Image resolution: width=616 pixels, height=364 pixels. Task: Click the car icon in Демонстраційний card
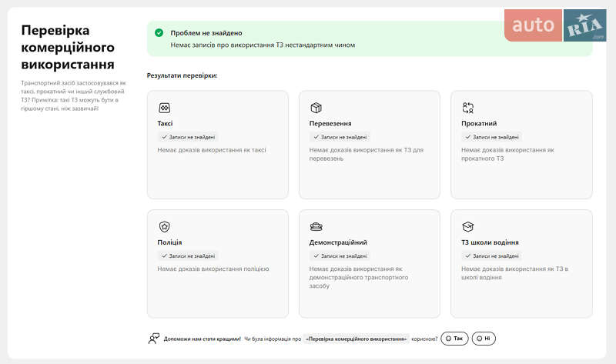tap(316, 227)
